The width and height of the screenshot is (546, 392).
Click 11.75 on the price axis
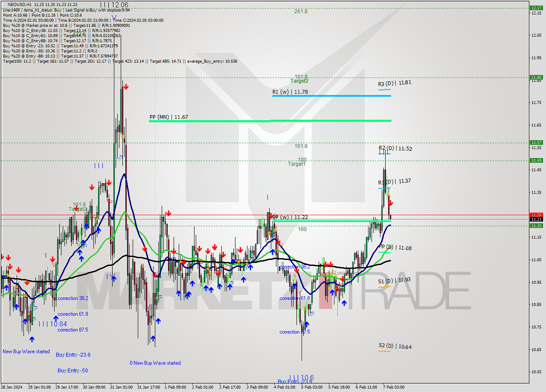point(537,103)
